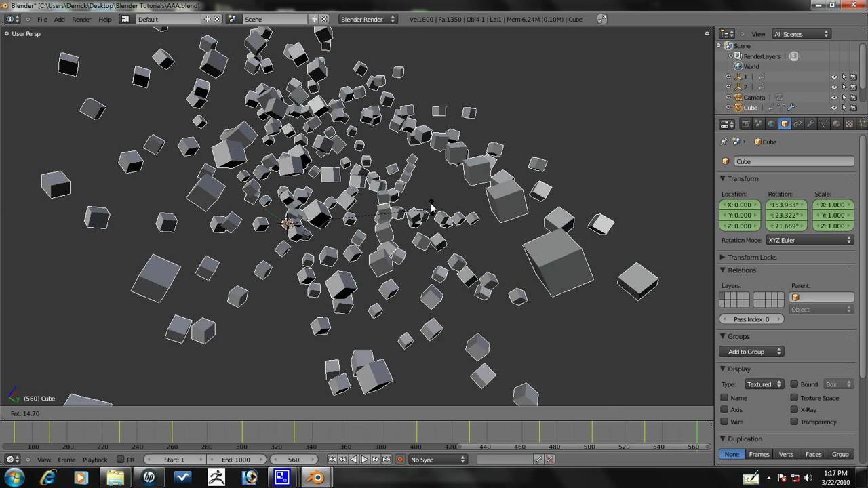868x488 pixels.
Task: Open the Blender Render engine dropdown
Action: click(x=368, y=19)
